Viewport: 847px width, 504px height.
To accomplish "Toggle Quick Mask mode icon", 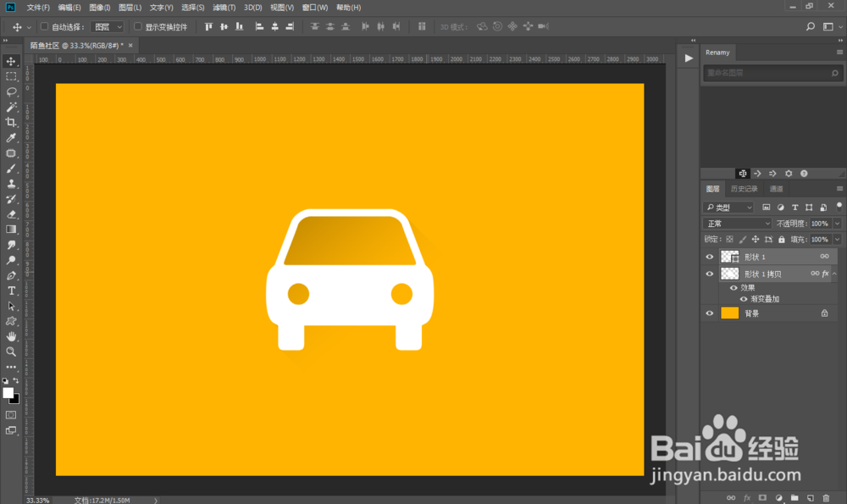I will pyautogui.click(x=11, y=415).
